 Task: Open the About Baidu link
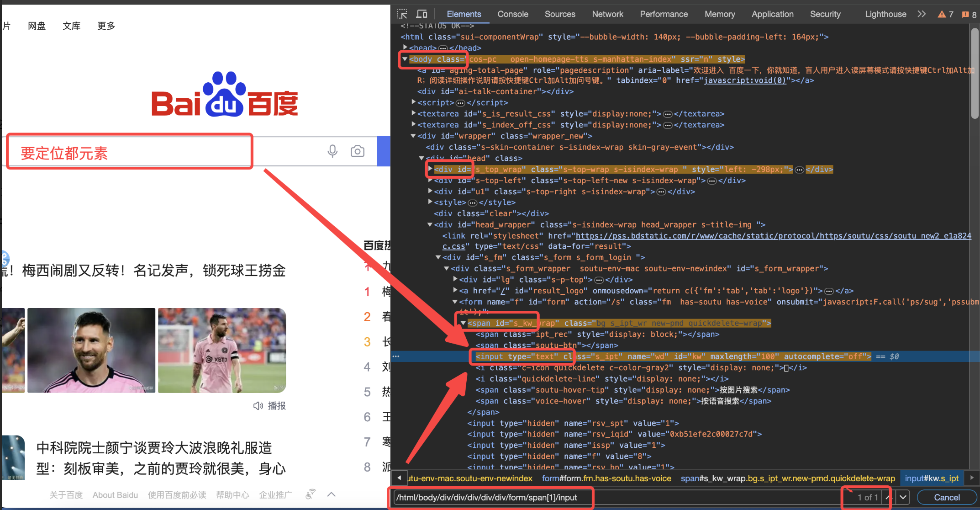(115, 495)
